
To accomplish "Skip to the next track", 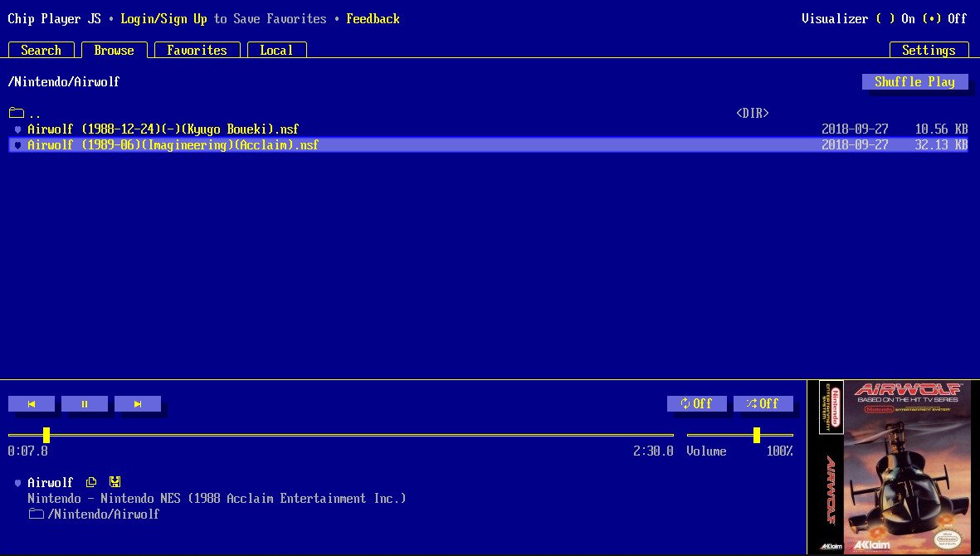I will point(138,404).
